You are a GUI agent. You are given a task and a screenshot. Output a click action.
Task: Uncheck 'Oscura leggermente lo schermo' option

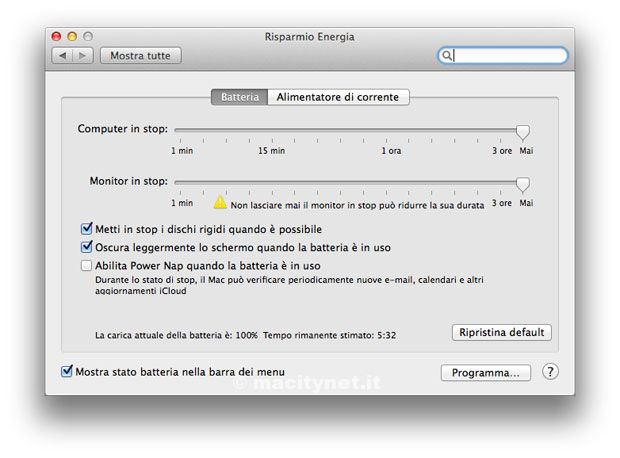(86, 247)
